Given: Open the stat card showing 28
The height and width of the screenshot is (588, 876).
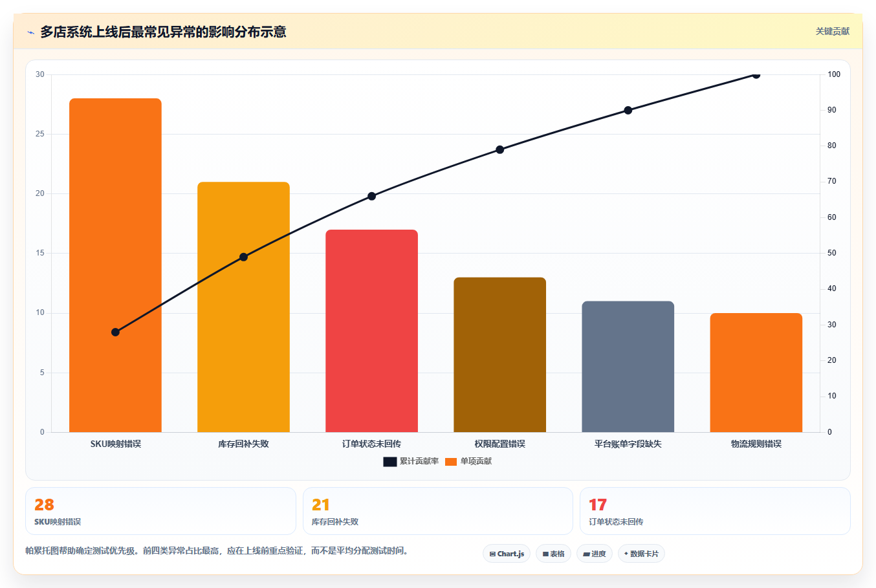Looking at the screenshot, I should click(160, 511).
